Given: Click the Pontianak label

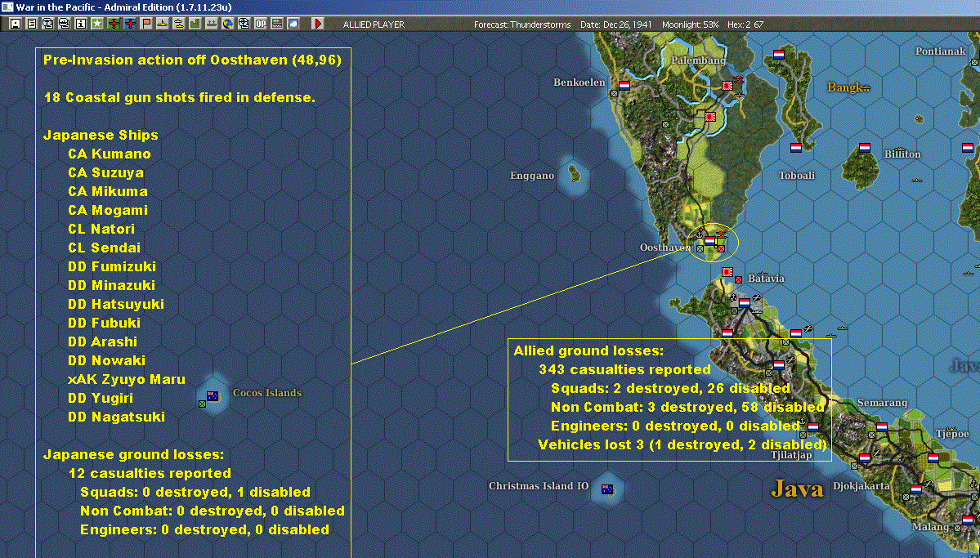Looking at the screenshot, I should (x=941, y=51).
